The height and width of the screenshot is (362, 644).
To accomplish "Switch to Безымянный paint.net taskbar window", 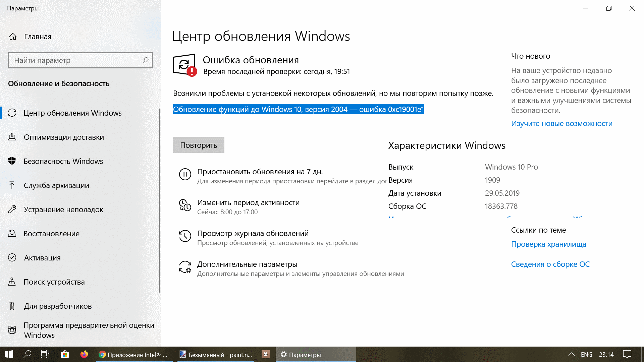I will (216, 354).
